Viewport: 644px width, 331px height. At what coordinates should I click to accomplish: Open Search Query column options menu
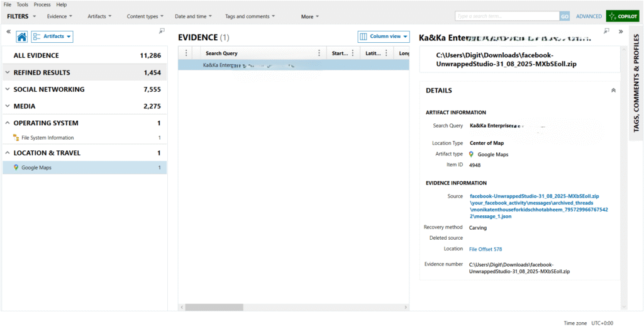pyautogui.click(x=319, y=53)
